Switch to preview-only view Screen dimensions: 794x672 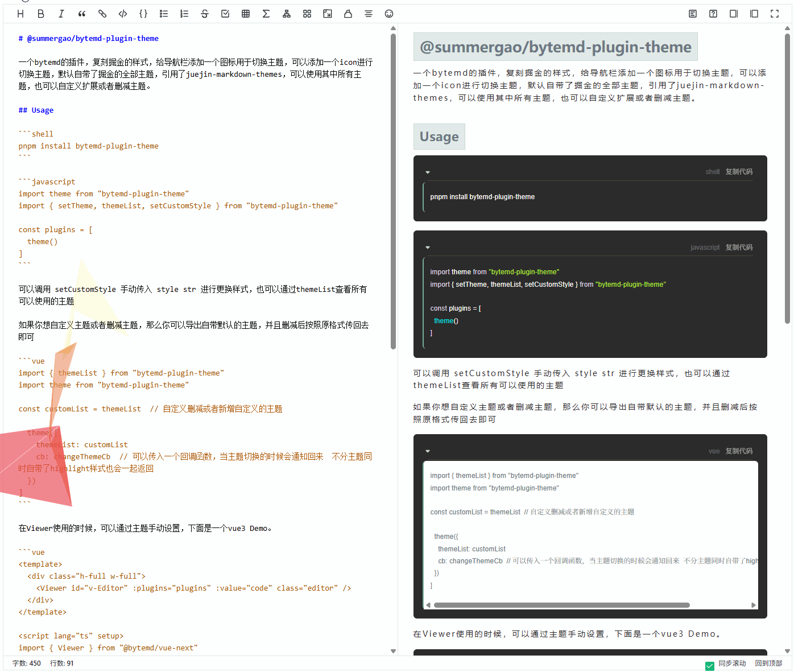tap(754, 14)
